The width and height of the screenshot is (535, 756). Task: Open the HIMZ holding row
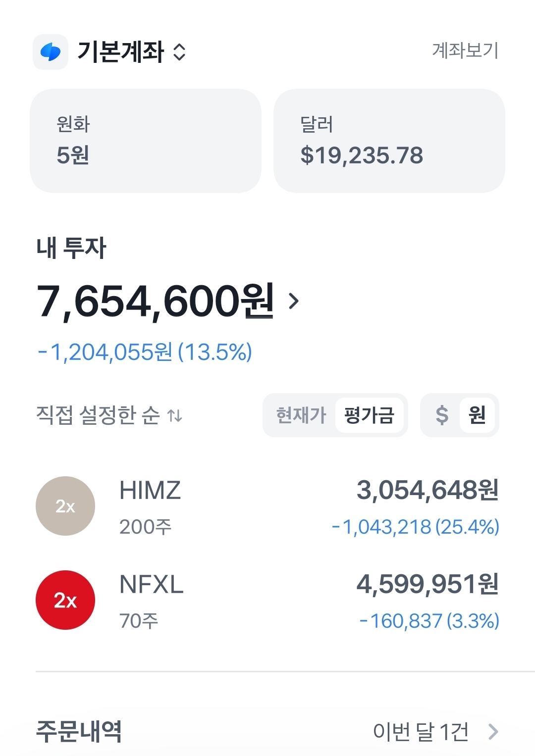pyautogui.click(x=267, y=506)
